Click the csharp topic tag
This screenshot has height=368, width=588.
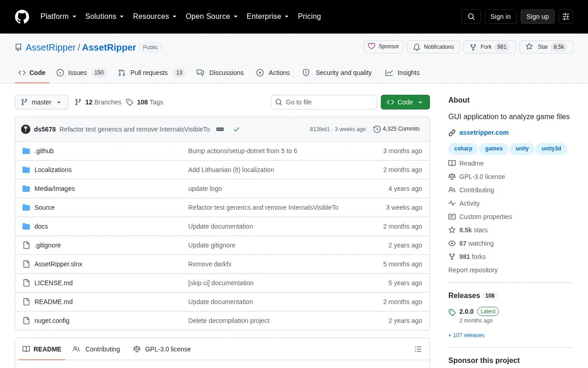(463, 149)
